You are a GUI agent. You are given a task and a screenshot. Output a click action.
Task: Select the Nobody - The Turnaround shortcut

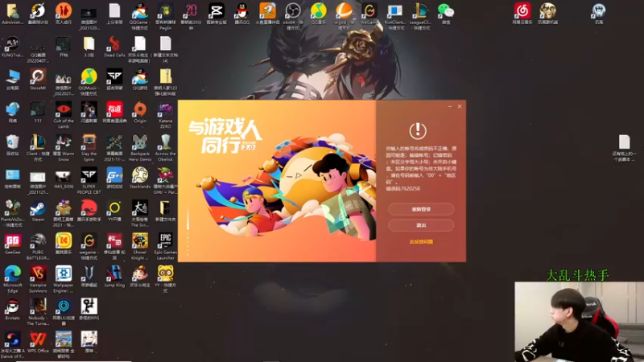click(x=38, y=312)
